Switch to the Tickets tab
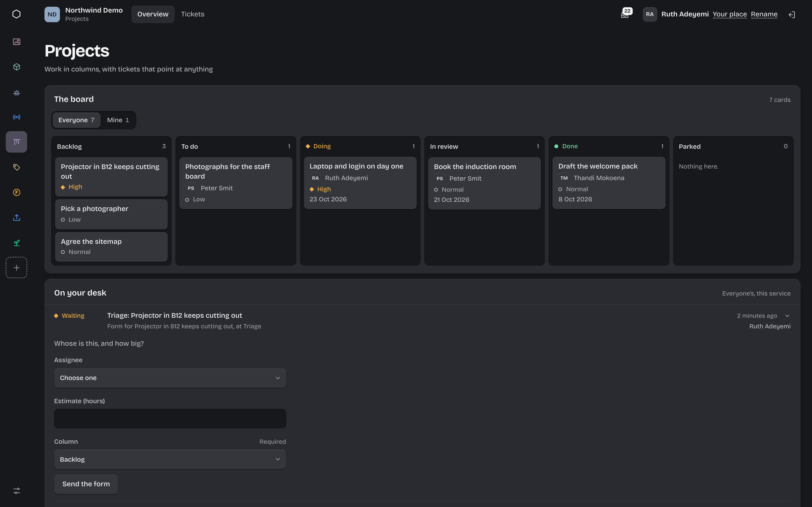This screenshot has width=812, height=507. coord(193,14)
